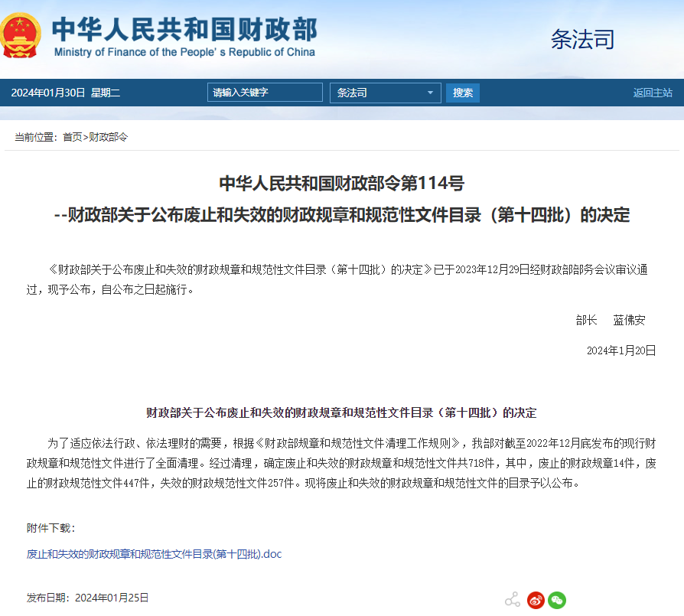Go to 首页 in the breadcrumb
The height and width of the screenshot is (616, 684).
[x=73, y=137]
